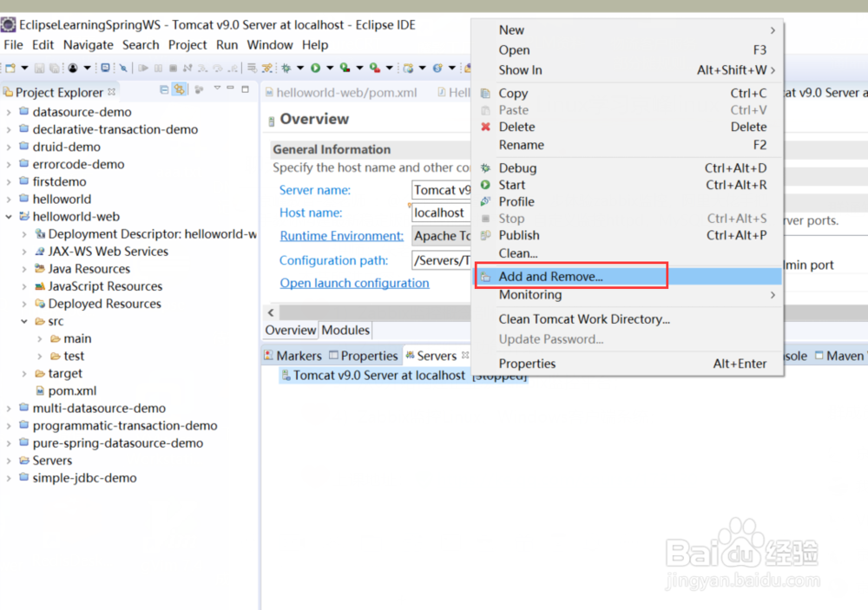
Task: Click Open launch configuration link
Action: click(354, 283)
